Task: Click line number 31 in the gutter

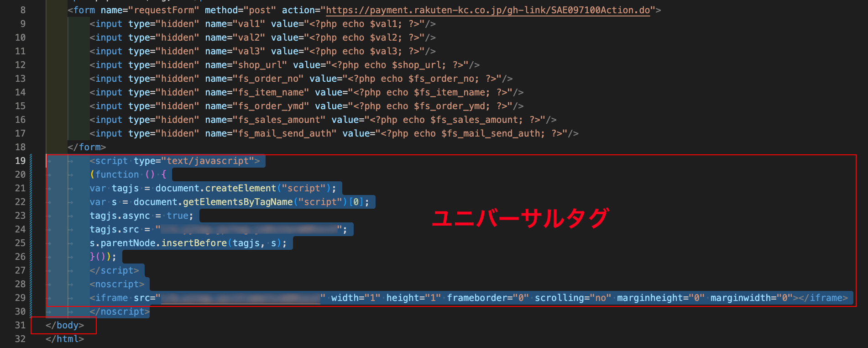Action: click(x=20, y=325)
